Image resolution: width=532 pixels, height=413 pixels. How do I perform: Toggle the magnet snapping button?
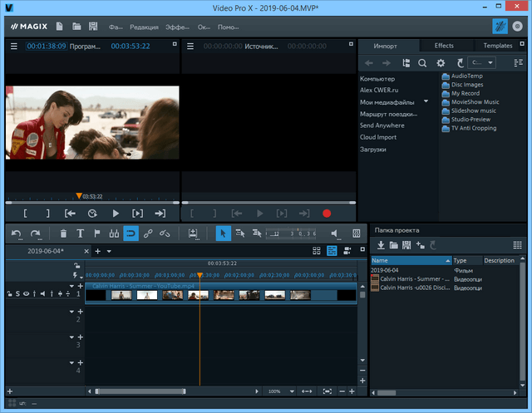tap(131, 234)
